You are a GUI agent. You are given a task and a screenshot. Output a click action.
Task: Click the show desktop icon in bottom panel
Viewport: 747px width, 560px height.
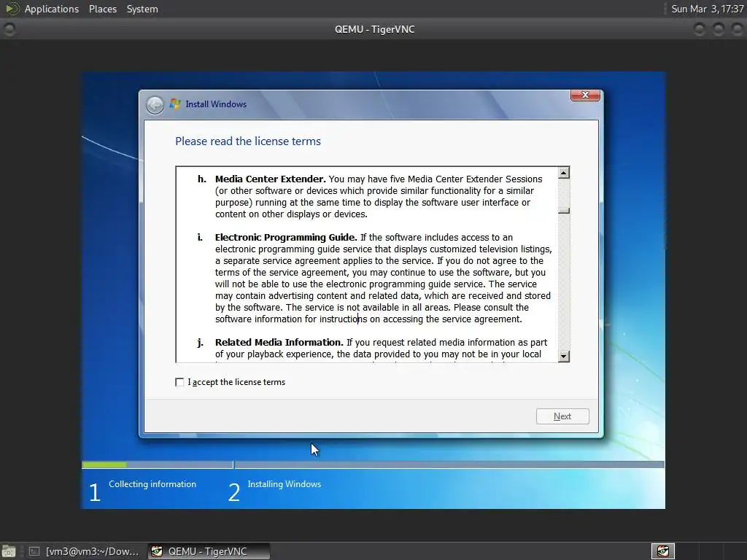[9, 551]
